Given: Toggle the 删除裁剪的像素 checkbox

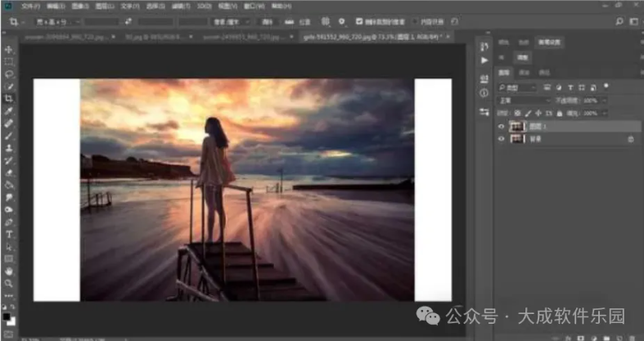Looking at the screenshot, I should pyautogui.click(x=361, y=22).
